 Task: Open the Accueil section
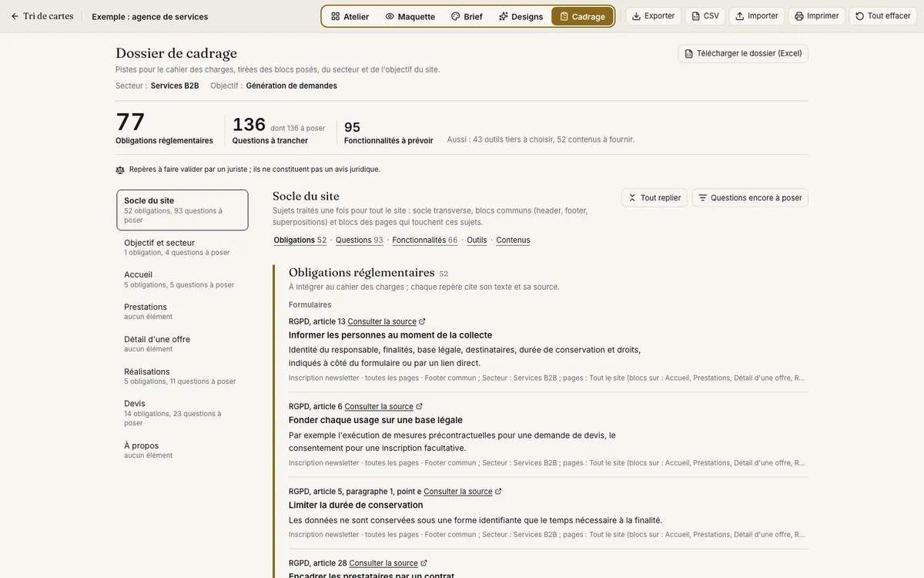click(x=182, y=280)
